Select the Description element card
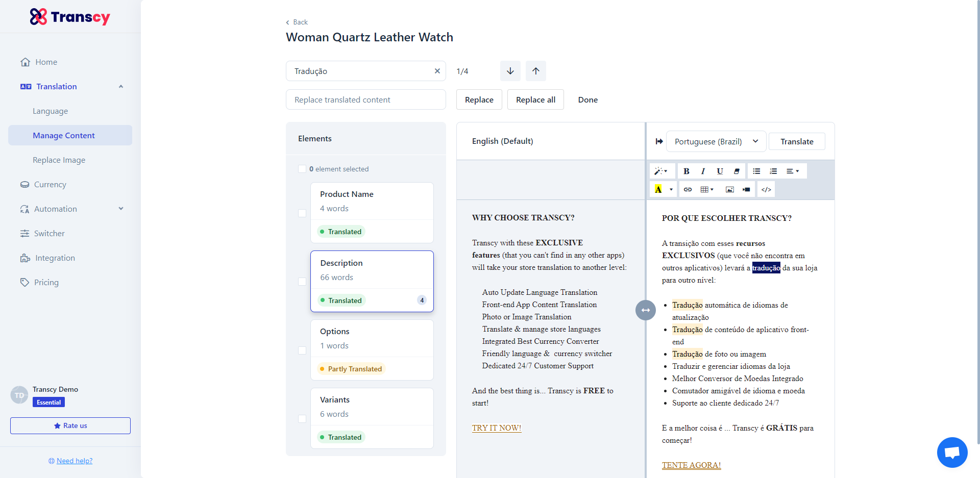Image resolution: width=980 pixels, height=478 pixels. pos(372,281)
